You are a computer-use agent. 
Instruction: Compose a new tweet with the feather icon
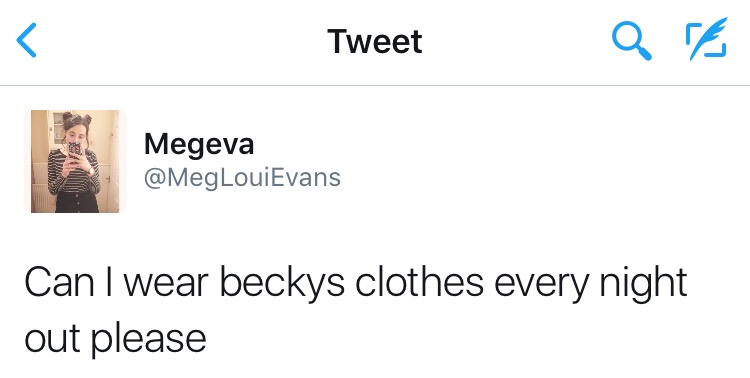point(706,39)
